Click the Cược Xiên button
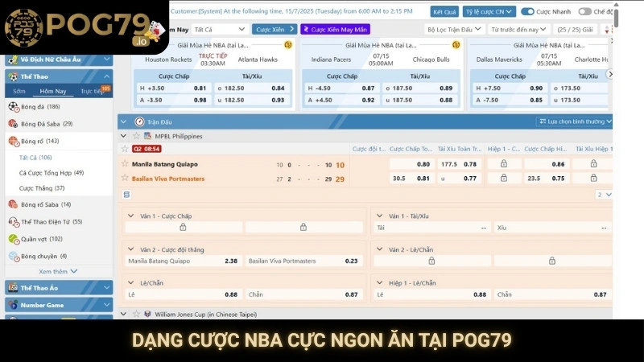 [x=275, y=30]
